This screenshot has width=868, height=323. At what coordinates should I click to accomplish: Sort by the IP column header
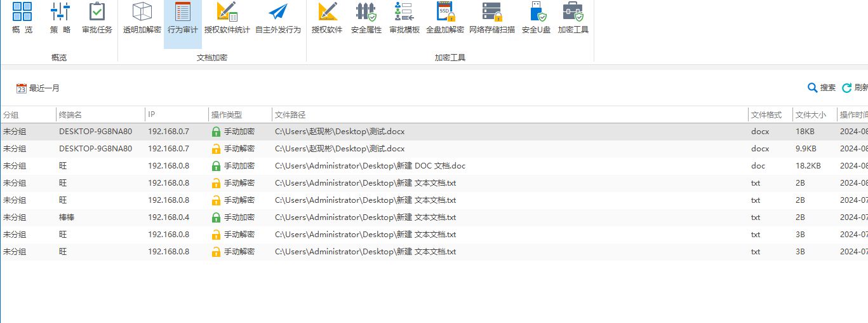pyautogui.click(x=151, y=115)
